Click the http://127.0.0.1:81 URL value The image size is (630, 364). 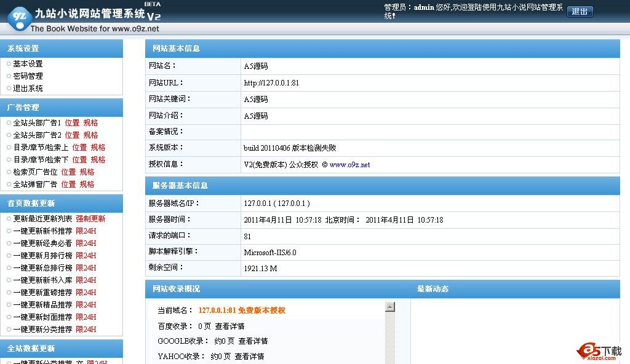[271, 83]
